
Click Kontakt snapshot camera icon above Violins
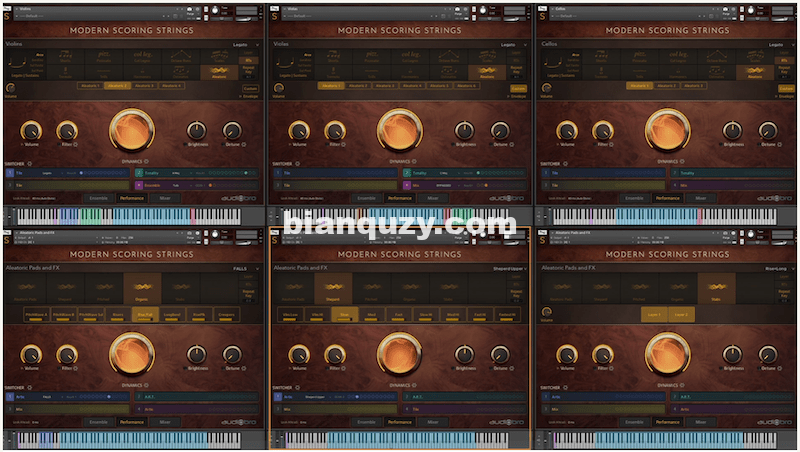tap(190, 9)
